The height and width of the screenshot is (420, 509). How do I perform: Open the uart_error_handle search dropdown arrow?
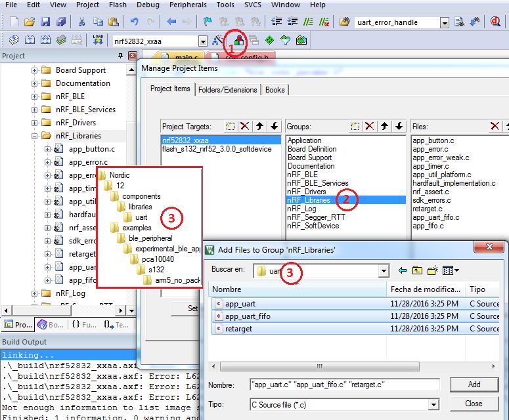445,23
